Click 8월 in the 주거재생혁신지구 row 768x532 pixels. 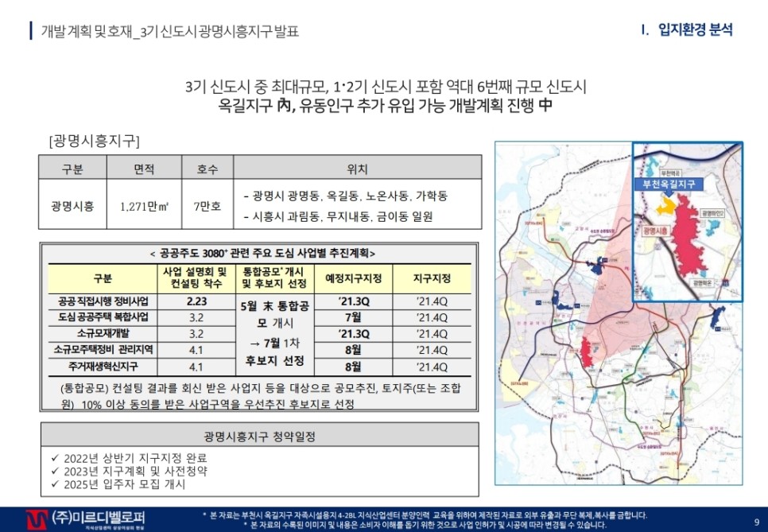pos(353,367)
